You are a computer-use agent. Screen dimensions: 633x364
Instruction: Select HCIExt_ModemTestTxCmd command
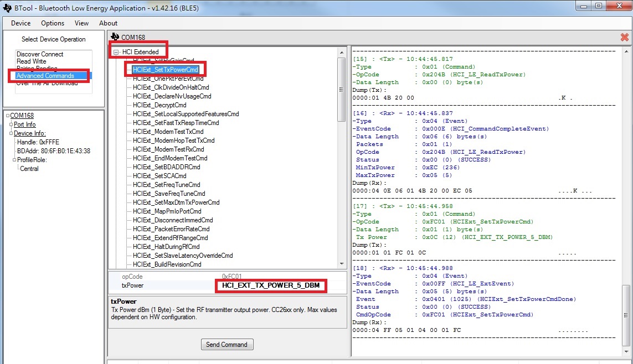click(x=168, y=132)
